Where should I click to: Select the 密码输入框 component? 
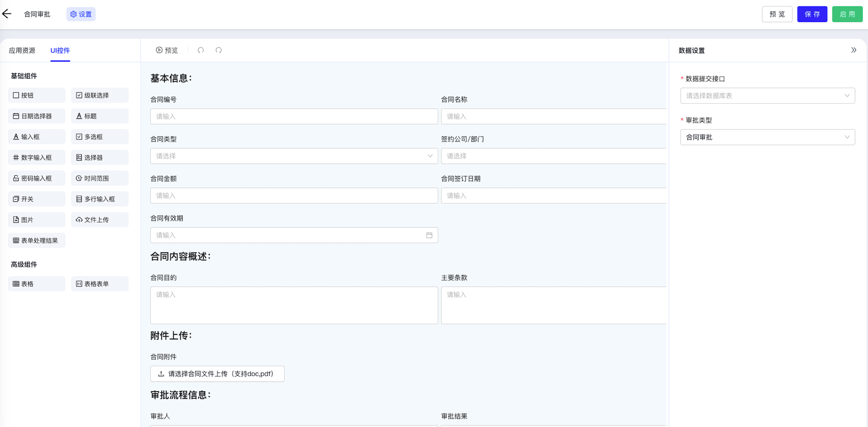pyautogui.click(x=36, y=179)
